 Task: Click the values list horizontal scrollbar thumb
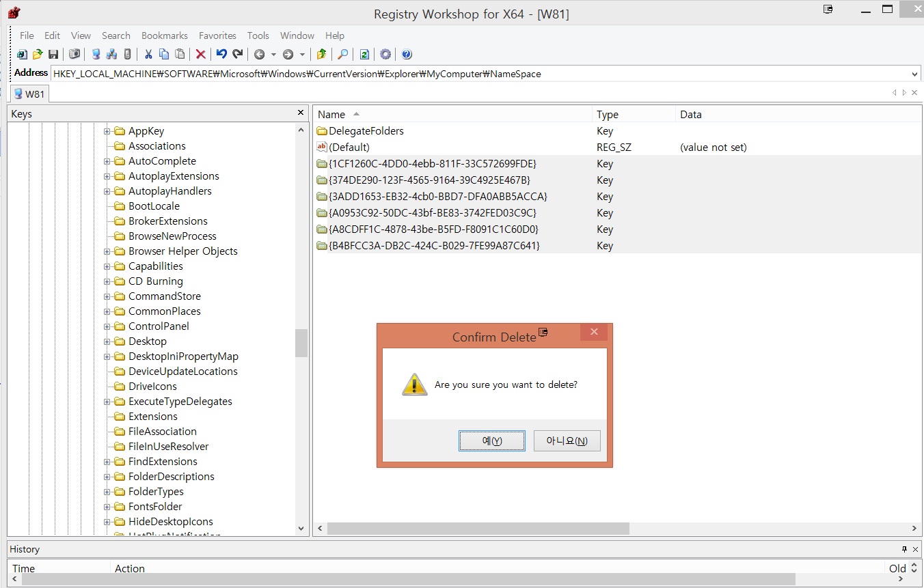click(478, 529)
